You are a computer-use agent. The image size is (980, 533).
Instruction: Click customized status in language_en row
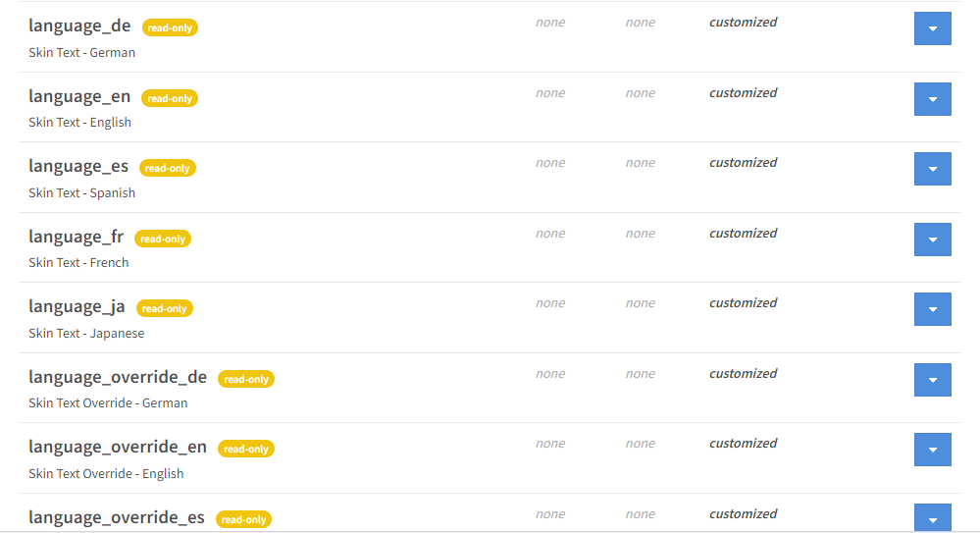743,93
